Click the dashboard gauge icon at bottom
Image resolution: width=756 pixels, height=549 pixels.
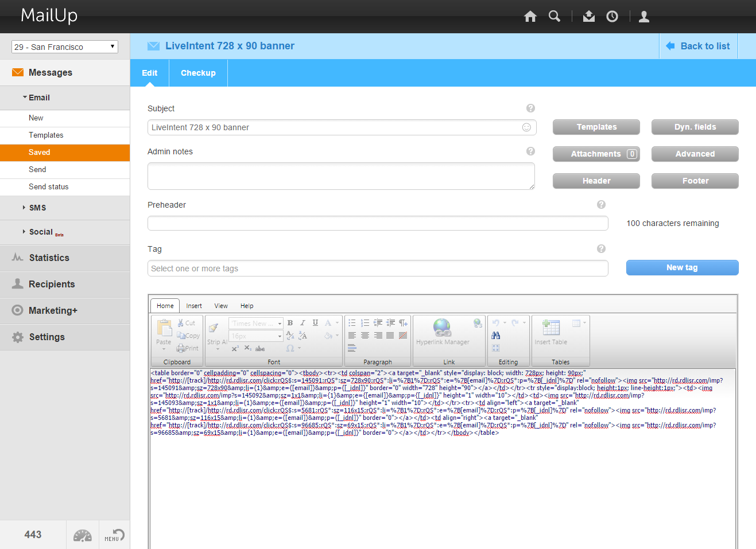coord(83,535)
